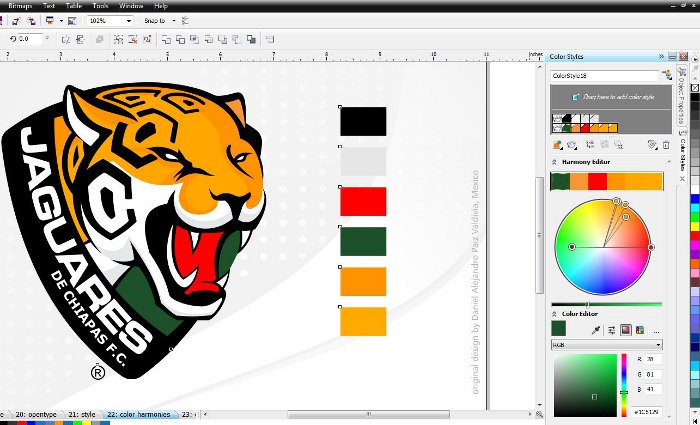Toggle the color viewer mode in Color Editor
This screenshot has width=700, height=425.
pyautogui.click(x=626, y=330)
